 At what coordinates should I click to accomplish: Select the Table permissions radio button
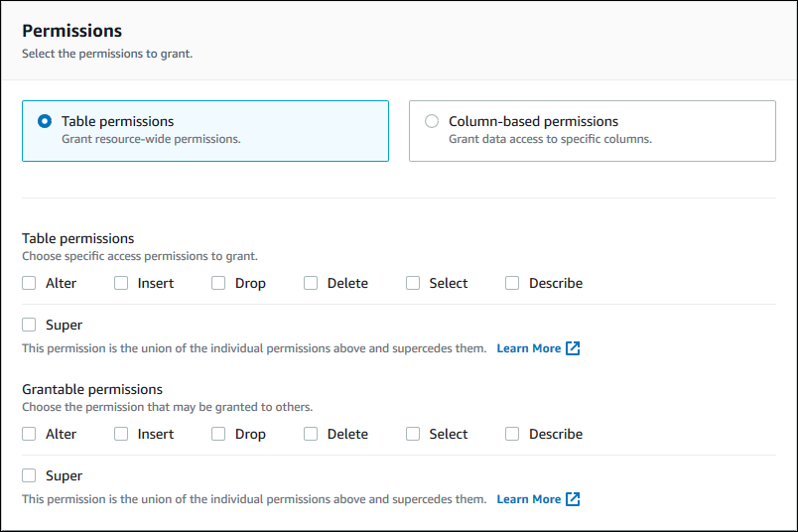(x=45, y=121)
